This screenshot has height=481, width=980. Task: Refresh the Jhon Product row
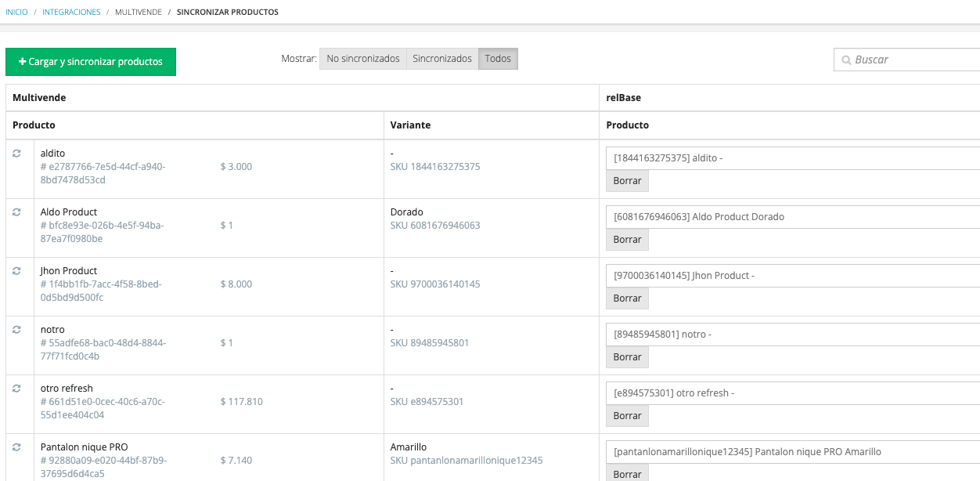point(16,271)
